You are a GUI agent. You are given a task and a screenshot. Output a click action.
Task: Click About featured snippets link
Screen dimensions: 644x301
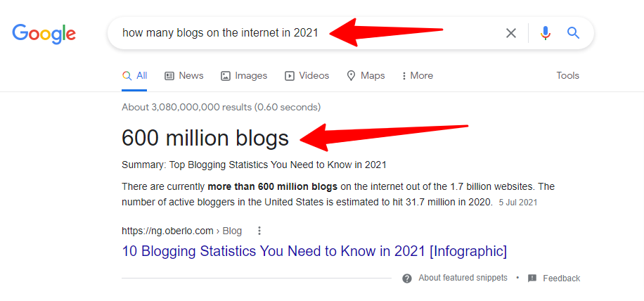point(463,278)
